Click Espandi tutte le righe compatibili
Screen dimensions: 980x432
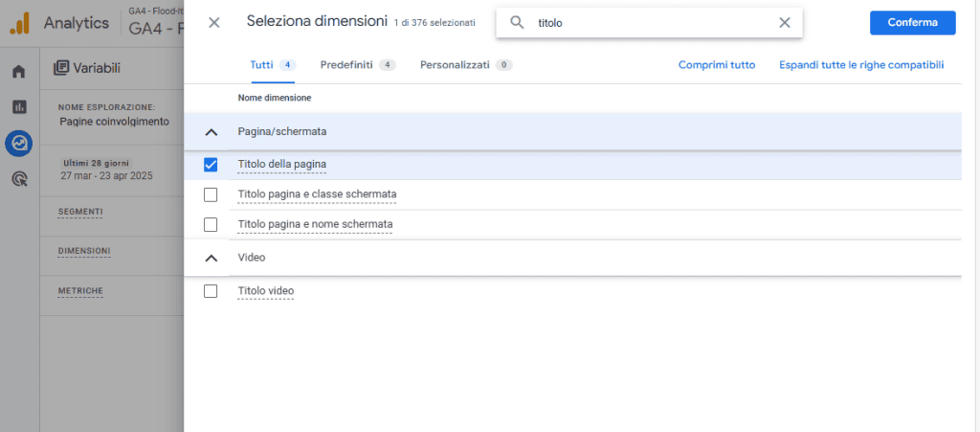pos(861,65)
